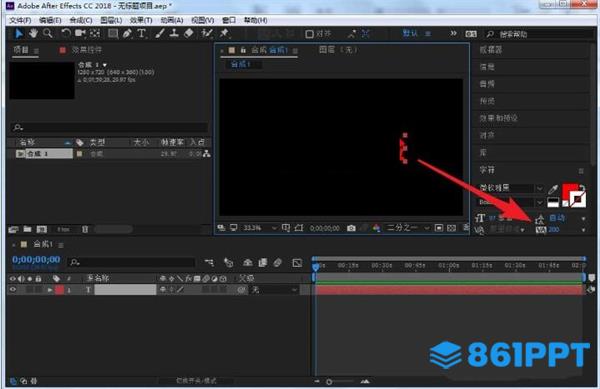Viewport: 600px width, 389px height.
Task: Open the 编辑(E) menu
Action: pos(50,20)
